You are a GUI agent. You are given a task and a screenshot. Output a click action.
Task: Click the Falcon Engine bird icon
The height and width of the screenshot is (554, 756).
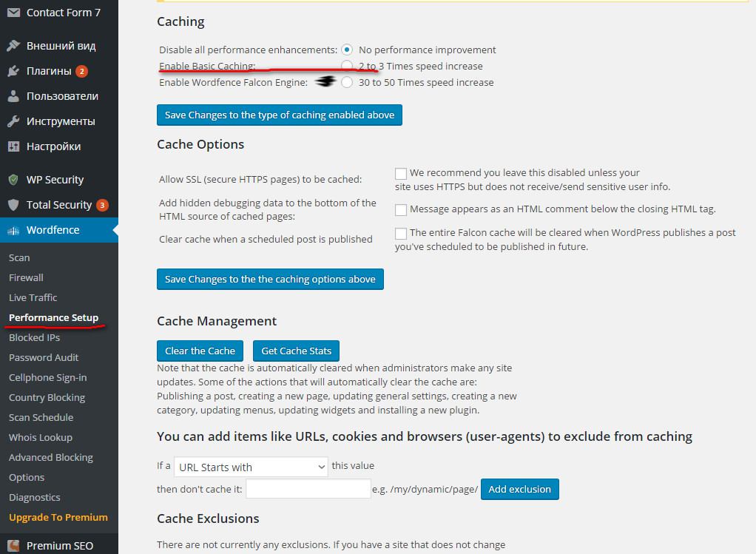pyautogui.click(x=325, y=81)
